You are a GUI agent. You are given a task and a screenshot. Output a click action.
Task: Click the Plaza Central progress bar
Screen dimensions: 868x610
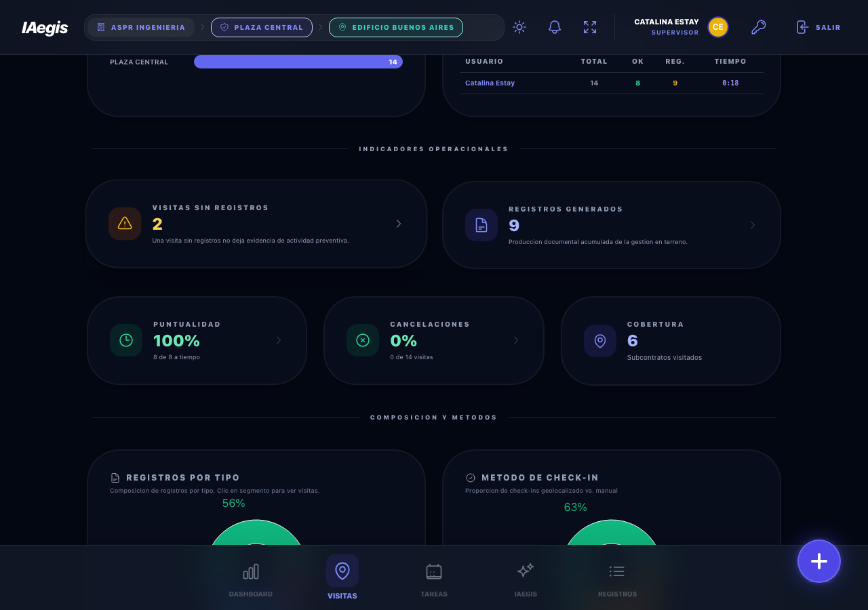tap(298, 62)
